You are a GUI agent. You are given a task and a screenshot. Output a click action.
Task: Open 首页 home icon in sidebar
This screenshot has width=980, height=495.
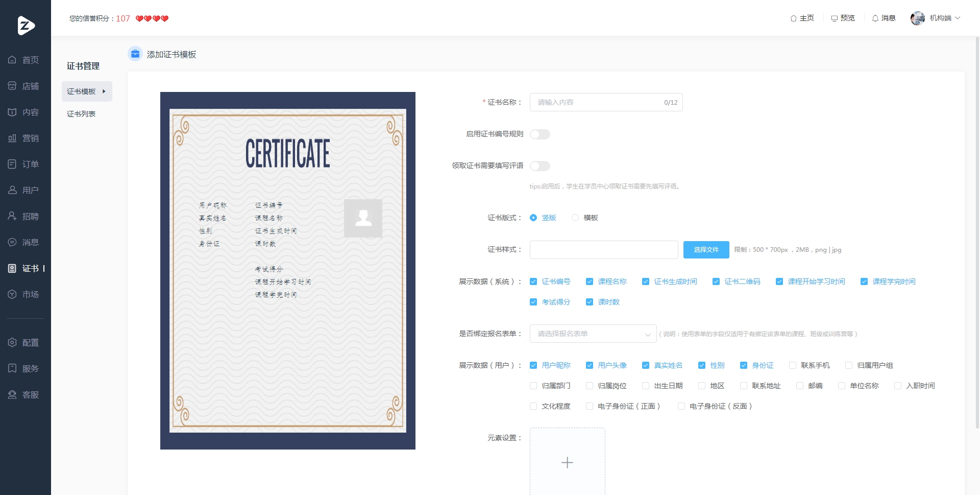[x=12, y=60]
